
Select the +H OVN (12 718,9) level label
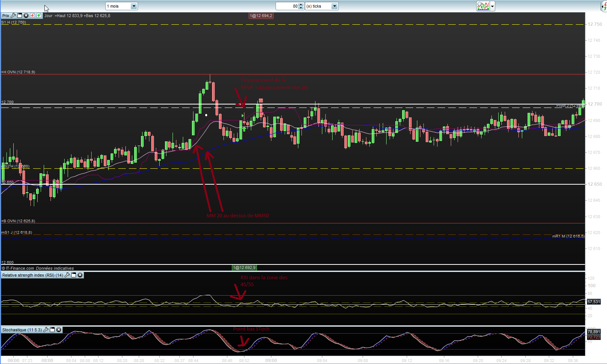click(18, 72)
